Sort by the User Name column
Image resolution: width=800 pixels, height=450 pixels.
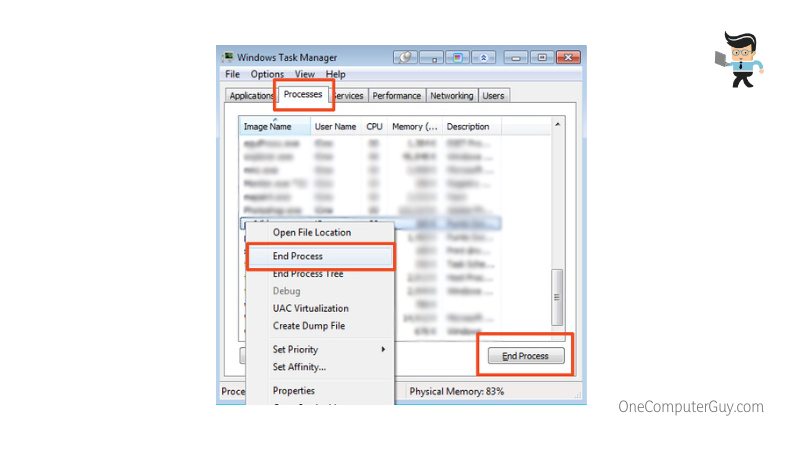pos(336,127)
